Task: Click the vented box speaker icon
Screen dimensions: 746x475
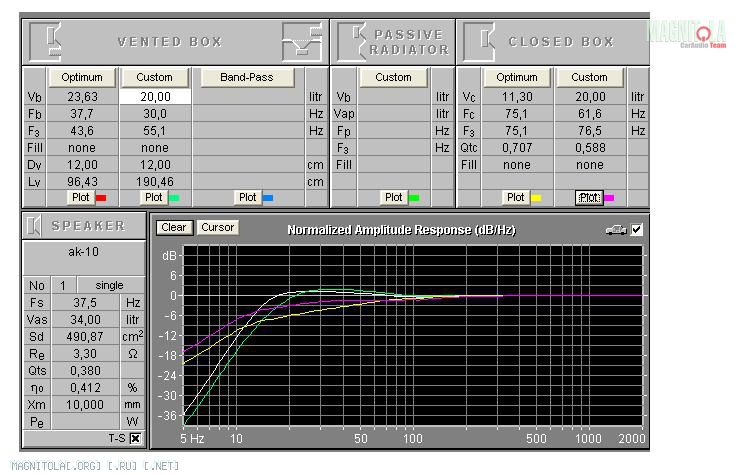Action: pyautogui.click(x=46, y=42)
